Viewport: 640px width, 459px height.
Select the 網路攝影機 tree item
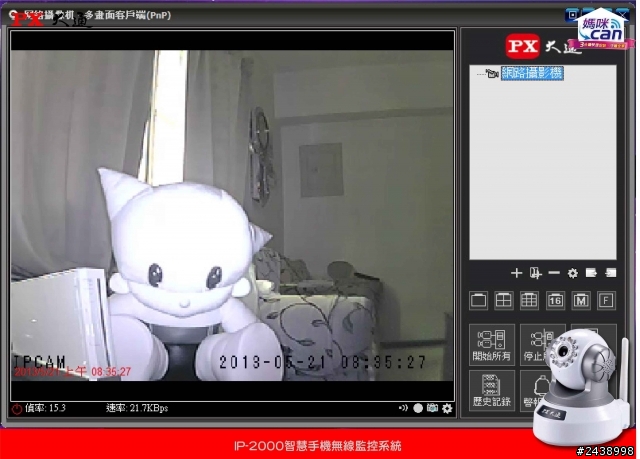pos(532,73)
